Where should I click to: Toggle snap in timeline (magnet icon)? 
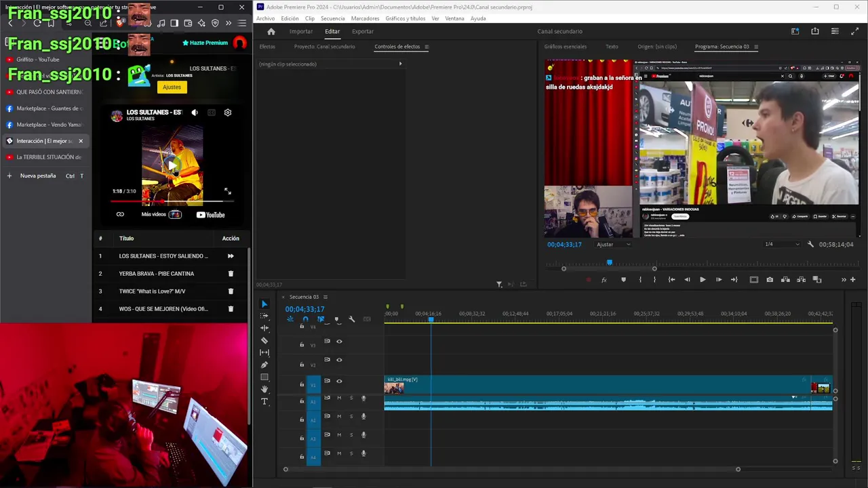click(x=305, y=319)
